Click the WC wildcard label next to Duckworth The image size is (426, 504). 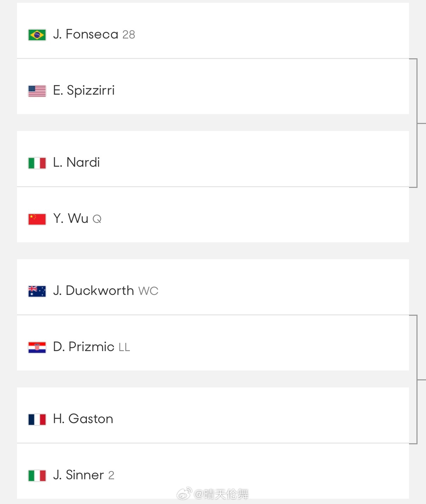point(148,291)
